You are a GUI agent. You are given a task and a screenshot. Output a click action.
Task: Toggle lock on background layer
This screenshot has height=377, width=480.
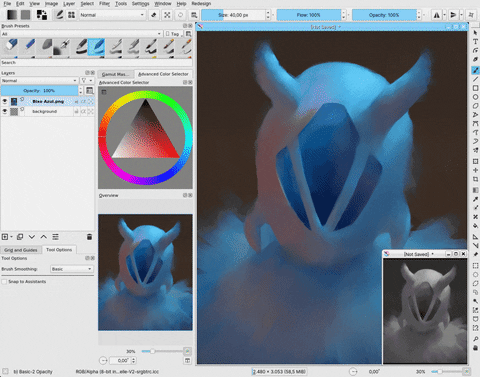click(76, 111)
